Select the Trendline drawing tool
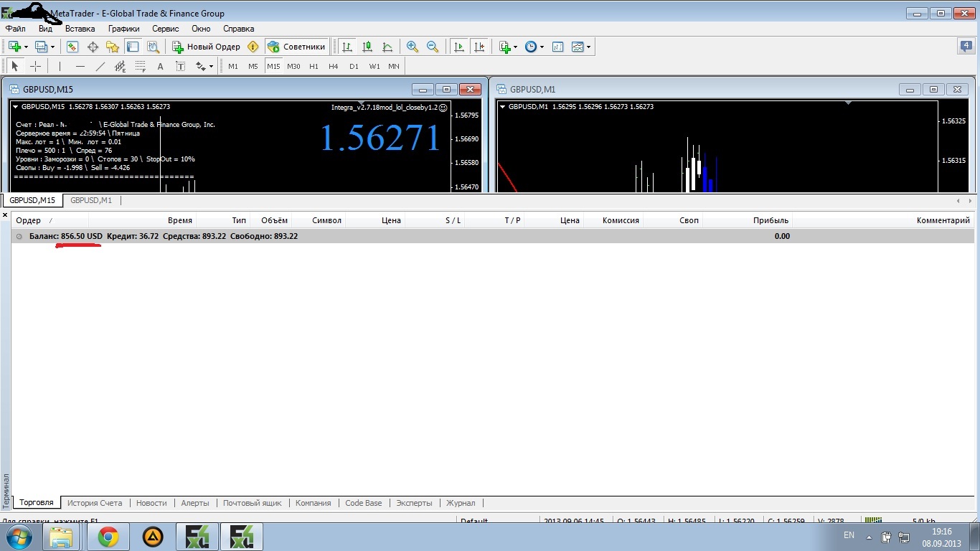The image size is (980, 551). click(100, 66)
